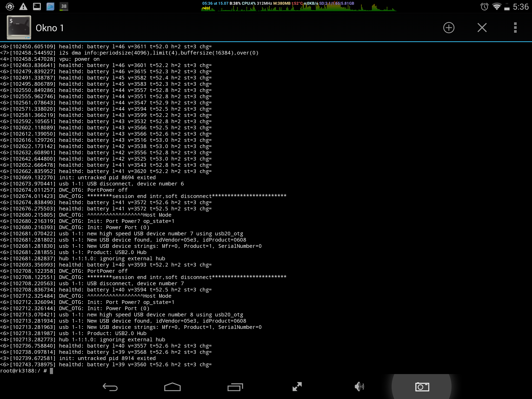Viewport: 532px width, 399px height.
Task: Tap the 38 battery-level notification badge
Action: tap(64, 6)
